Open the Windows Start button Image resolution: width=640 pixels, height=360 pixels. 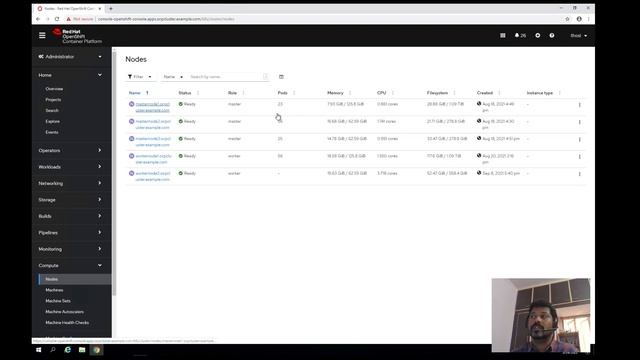[39, 350]
